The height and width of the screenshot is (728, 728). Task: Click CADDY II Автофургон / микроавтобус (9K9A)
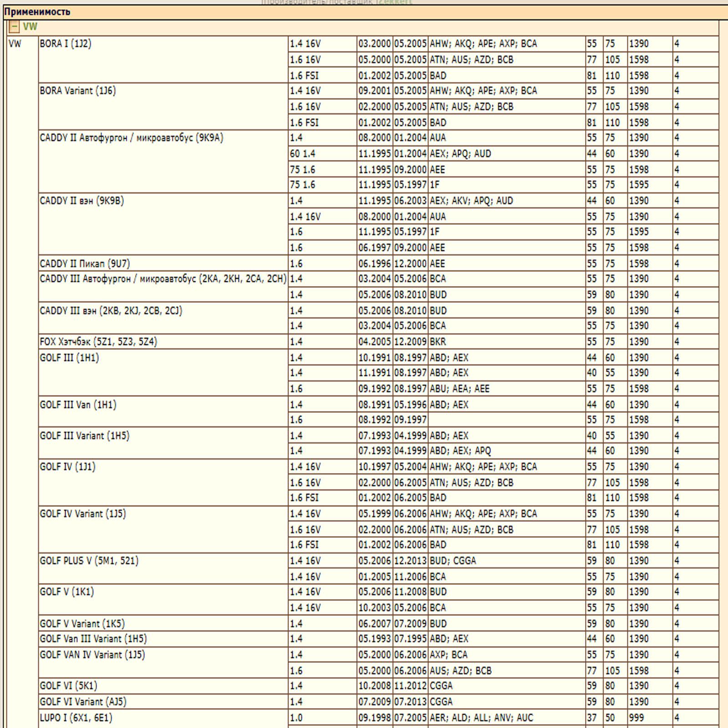pyautogui.click(x=131, y=138)
